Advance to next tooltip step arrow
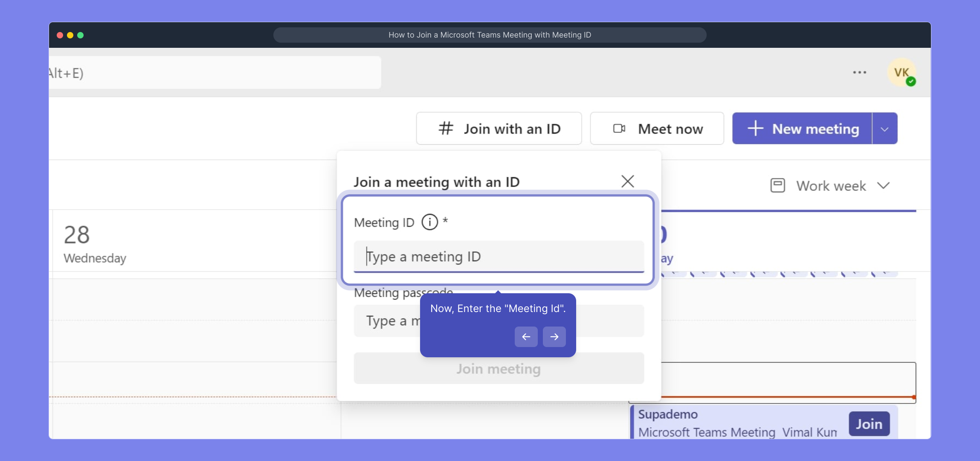Image resolution: width=980 pixels, height=461 pixels. tap(554, 337)
